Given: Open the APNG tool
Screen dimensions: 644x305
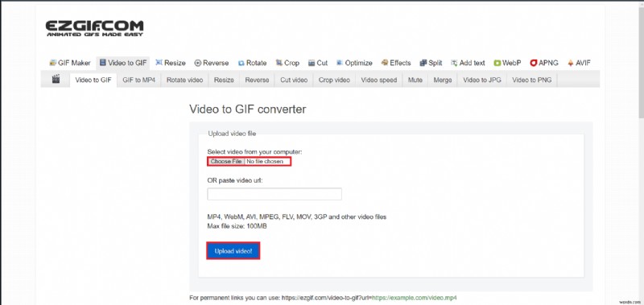Looking at the screenshot, I should tap(544, 63).
